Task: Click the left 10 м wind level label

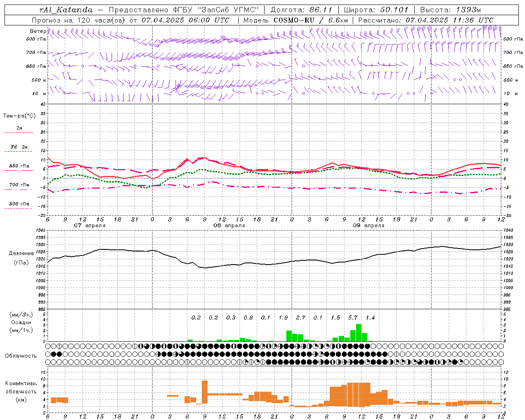Action: pyautogui.click(x=39, y=94)
